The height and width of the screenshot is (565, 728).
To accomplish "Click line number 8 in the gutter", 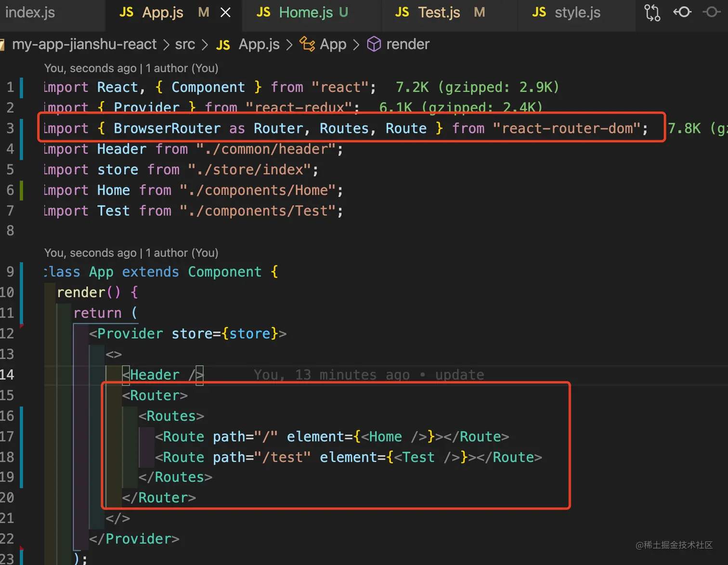I will pyautogui.click(x=10, y=231).
